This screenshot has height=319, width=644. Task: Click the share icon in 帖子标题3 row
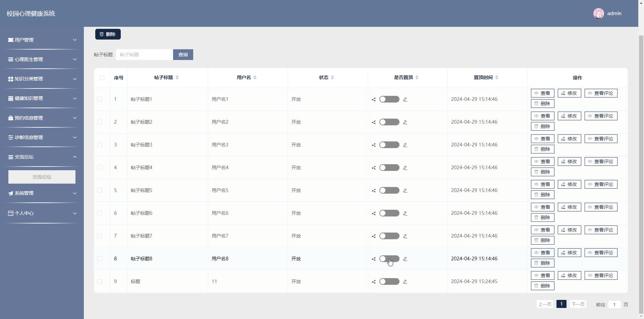click(374, 145)
